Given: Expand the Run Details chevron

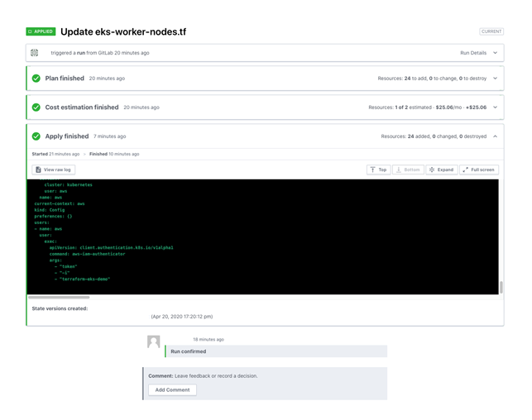Looking at the screenshot, I should coord(495,53).
